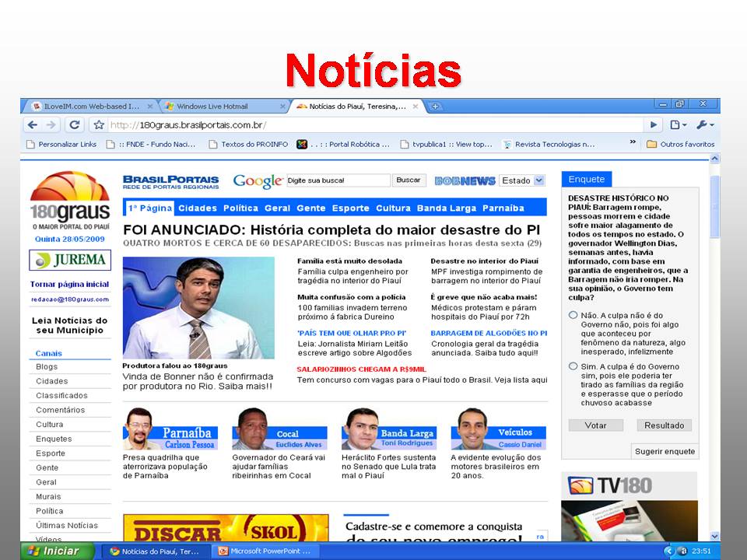Close the Notícias do Piauí tab

416,107
